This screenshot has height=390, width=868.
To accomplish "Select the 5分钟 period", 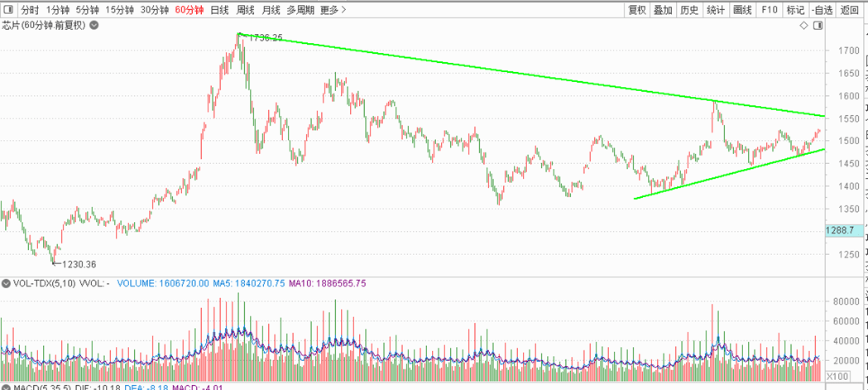I will (88, 9).
